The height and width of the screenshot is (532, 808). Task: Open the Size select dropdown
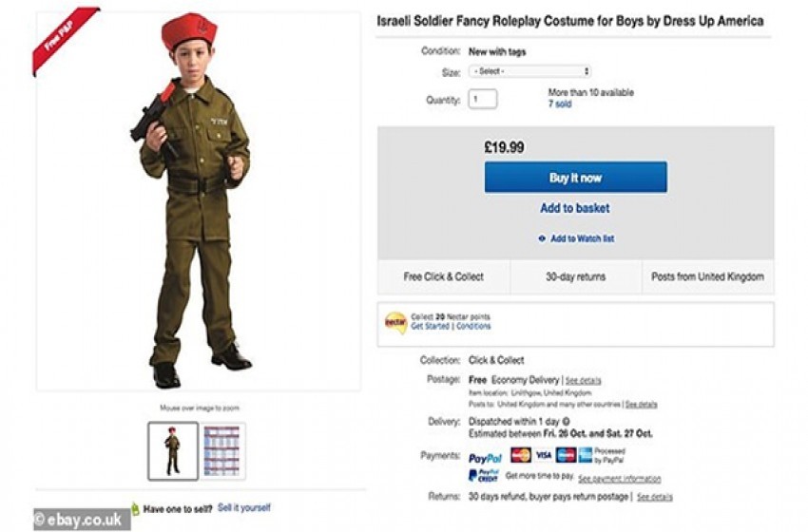tap(529, 71)
